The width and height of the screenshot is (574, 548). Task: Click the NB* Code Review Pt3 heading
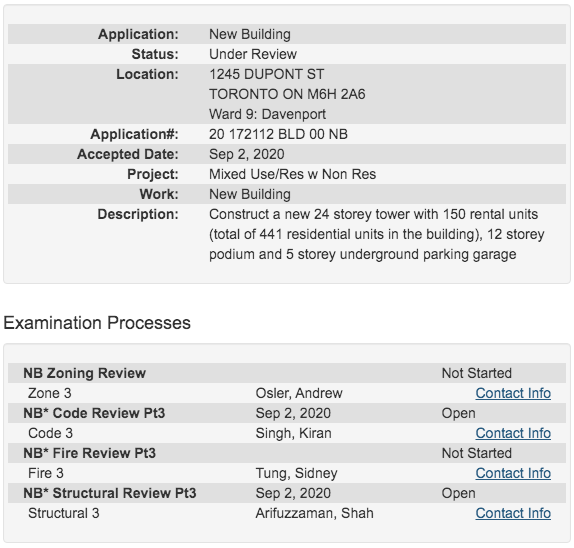(94, 413)
